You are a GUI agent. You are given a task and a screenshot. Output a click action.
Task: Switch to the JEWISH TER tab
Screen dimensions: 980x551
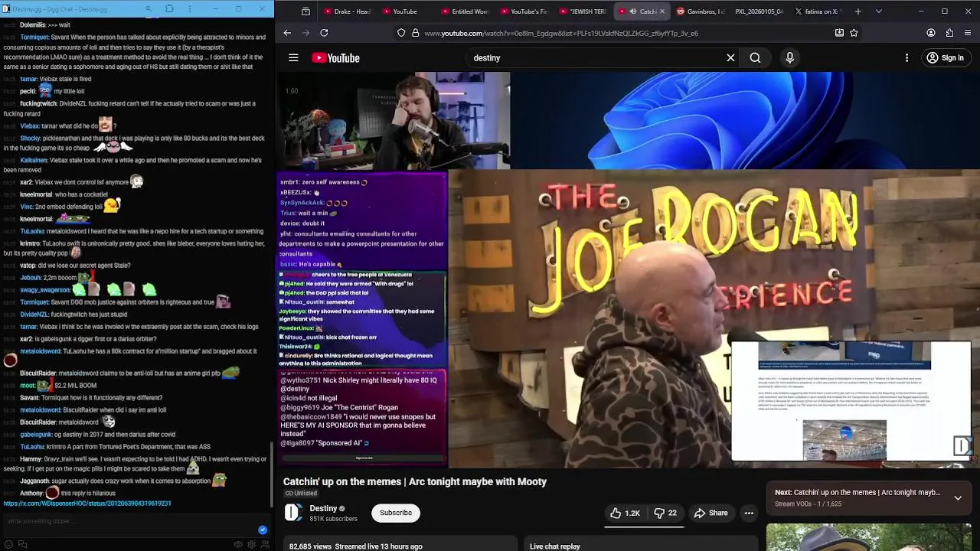pos(583,11)
